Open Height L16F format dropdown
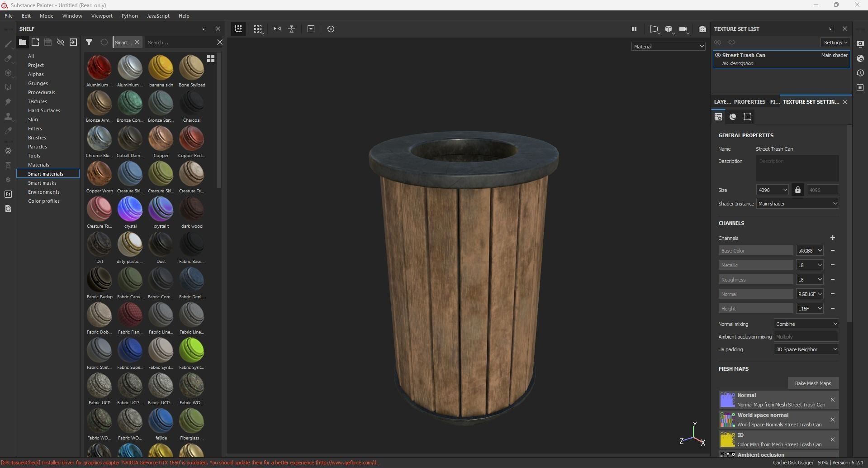This screenshot has width=868, height=468. coord(810,309)
